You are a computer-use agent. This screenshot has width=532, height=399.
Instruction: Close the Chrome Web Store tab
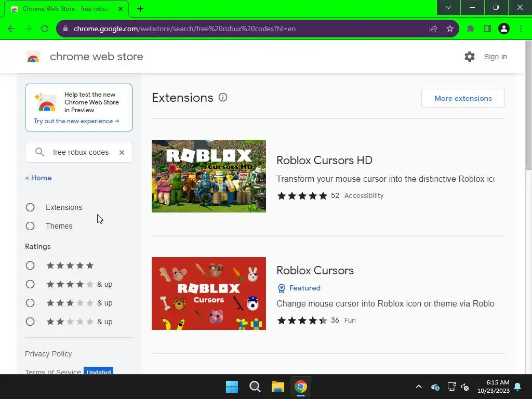pyautogui.click(x=121, y=9)
